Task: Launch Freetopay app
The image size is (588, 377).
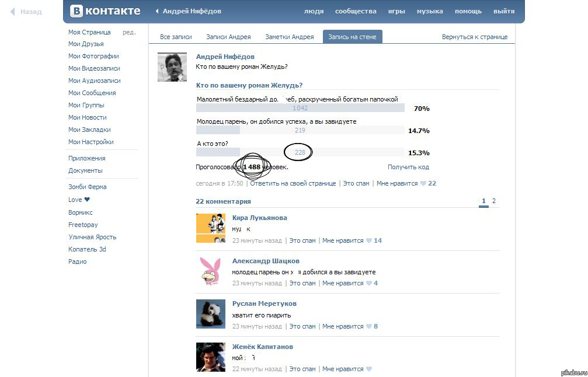Action: pyautogui.click(x=83, y=225)
